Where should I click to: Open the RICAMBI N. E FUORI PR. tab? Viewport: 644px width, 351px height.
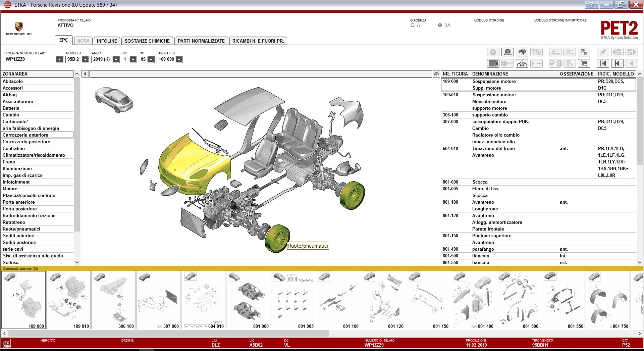(258, 41)
